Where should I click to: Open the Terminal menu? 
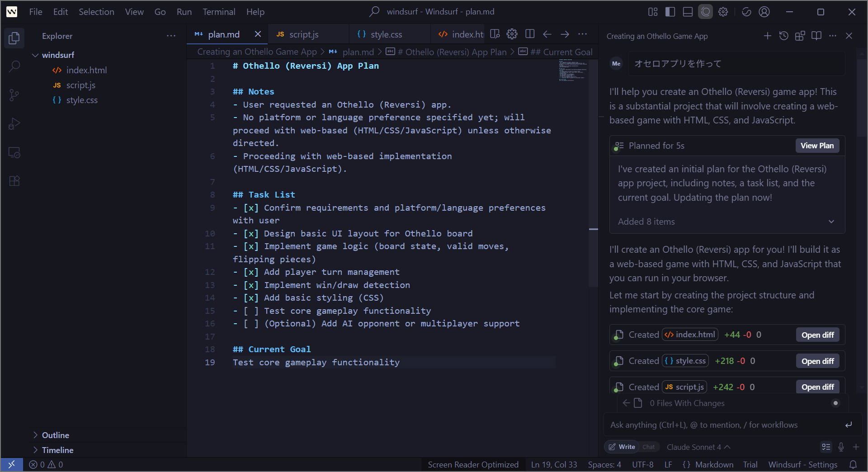point(219,12)
